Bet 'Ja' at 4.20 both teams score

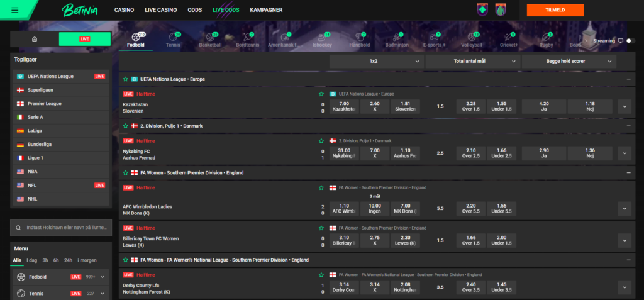[544, 106]
